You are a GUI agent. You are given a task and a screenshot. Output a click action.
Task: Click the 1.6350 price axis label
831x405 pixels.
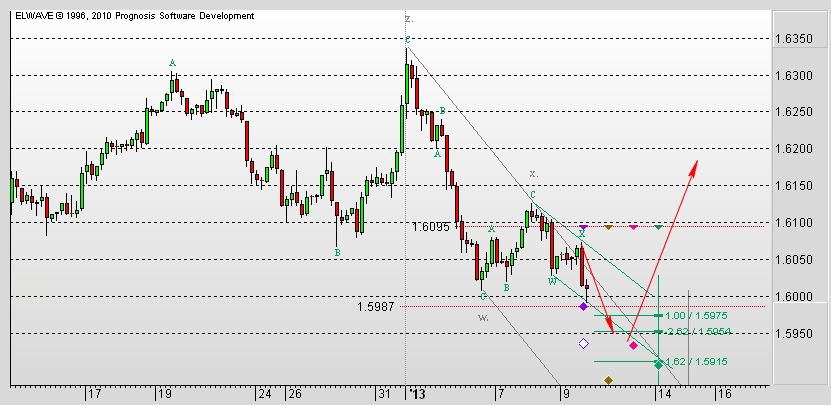pos(797,39)
